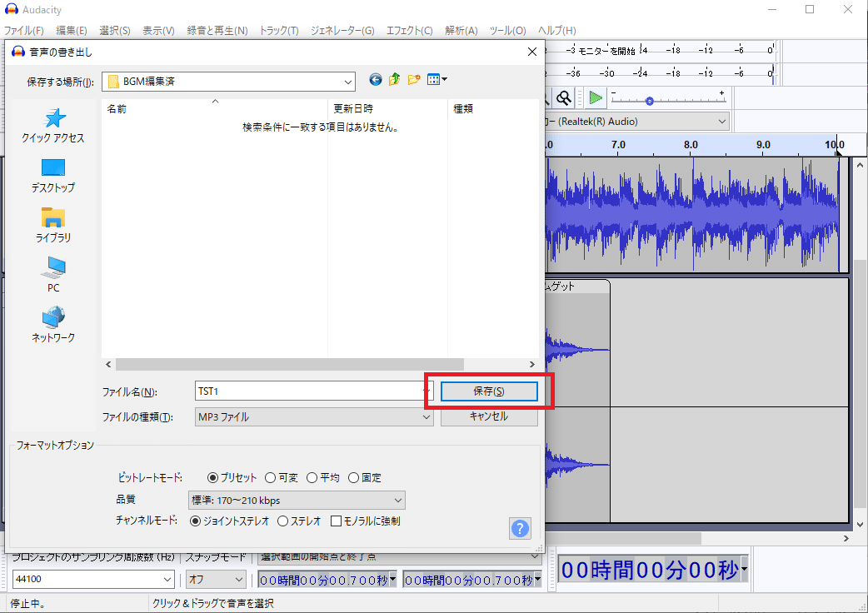Viewport: 868px width, 613px height.
Task: Open the audio position time format arrow
Action: (x=744, y=570)
